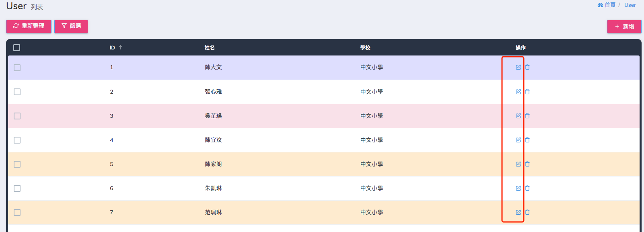The image size is (644, 232).
Task: Sort by ID column arrow
Action: [x=120, y=47]
